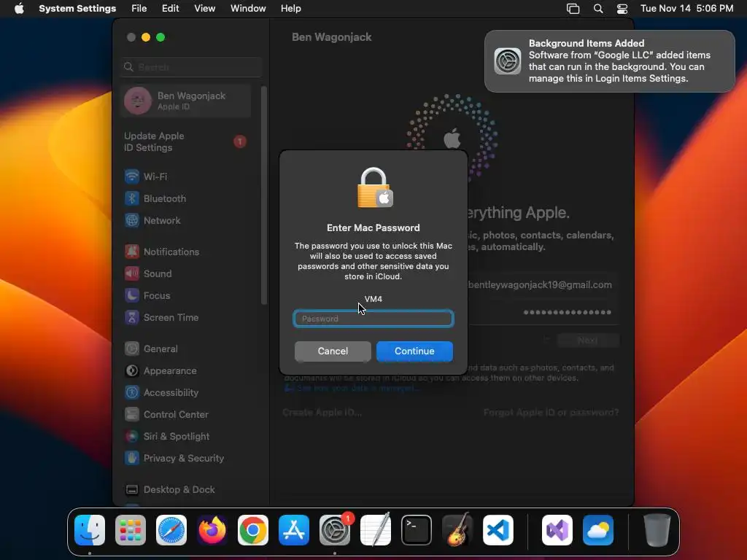Open Visual Studio from the Dock

pyautogui.click(x=557, y=530)
